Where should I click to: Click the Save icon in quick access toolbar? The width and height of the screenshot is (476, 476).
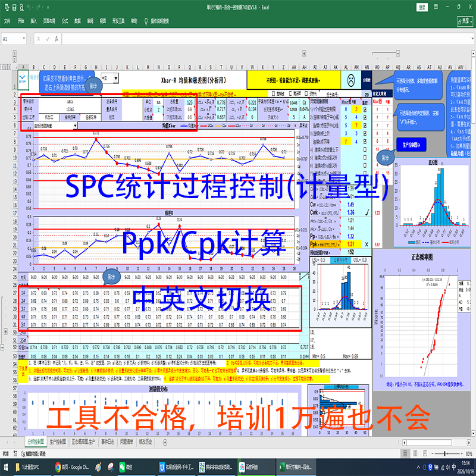point(14,8)
